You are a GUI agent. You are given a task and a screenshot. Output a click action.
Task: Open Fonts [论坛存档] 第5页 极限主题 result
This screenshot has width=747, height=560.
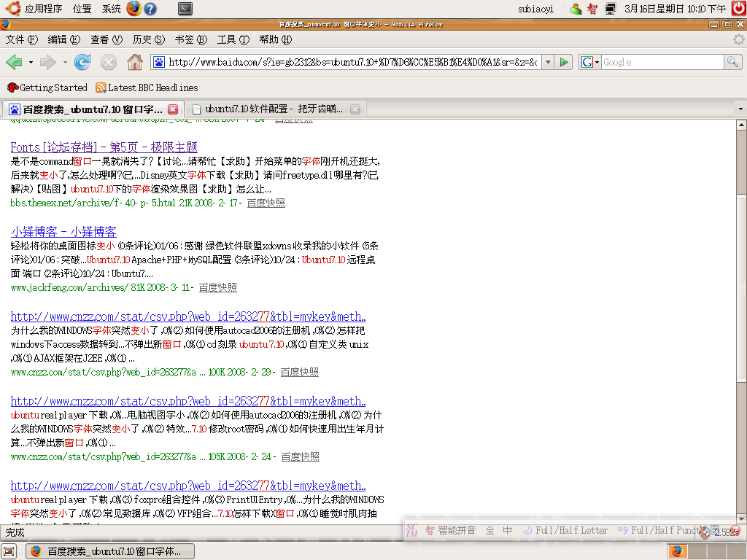click(x=104, y=147)
